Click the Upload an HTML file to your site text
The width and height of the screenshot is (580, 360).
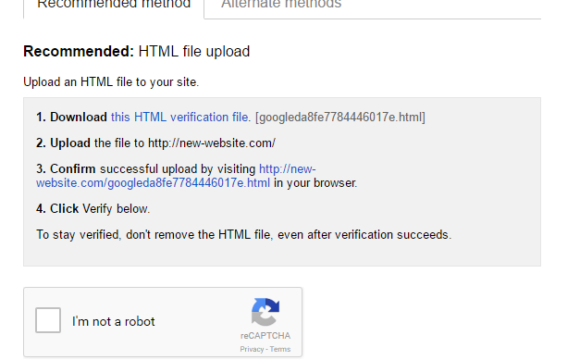(111, 82)
